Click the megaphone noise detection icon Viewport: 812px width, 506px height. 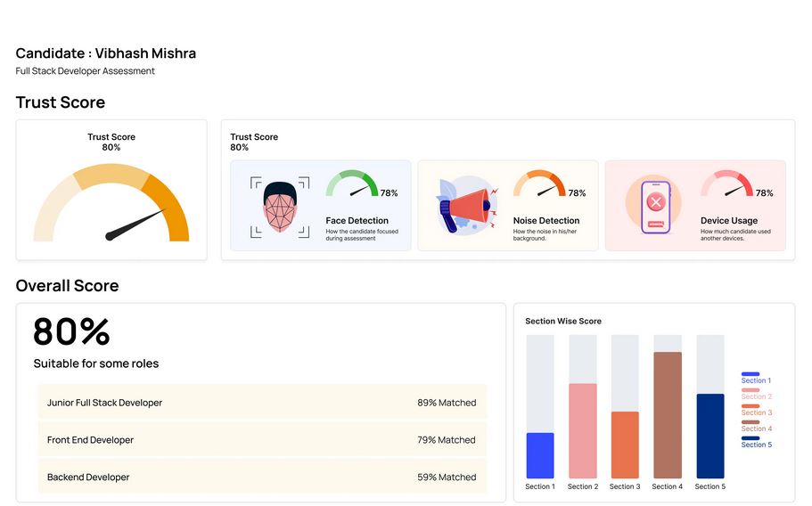(x=467, y=207)
